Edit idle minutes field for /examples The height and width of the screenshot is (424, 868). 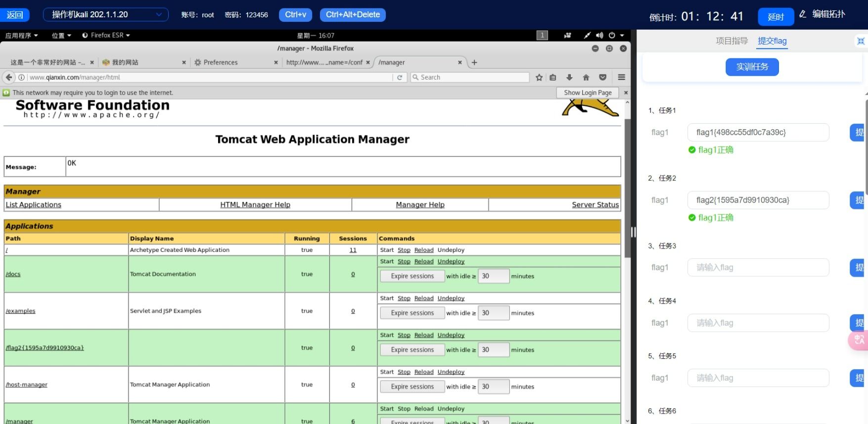click(x=494, y=313)
